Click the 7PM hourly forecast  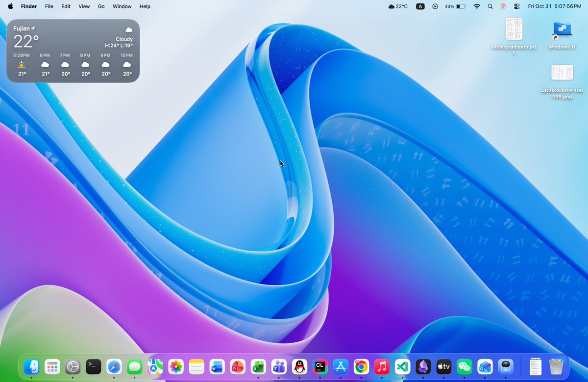point(65,65)
